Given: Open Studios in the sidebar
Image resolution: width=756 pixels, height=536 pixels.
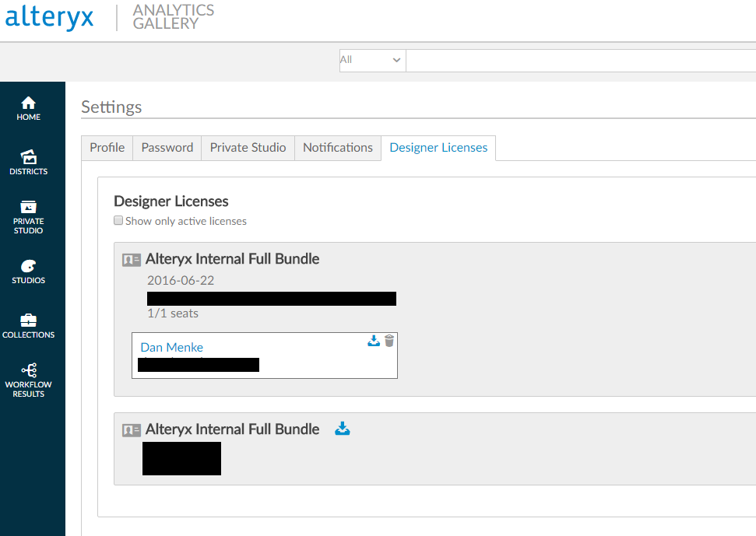Looking at the screenshot, I should [x=29, y=272].
